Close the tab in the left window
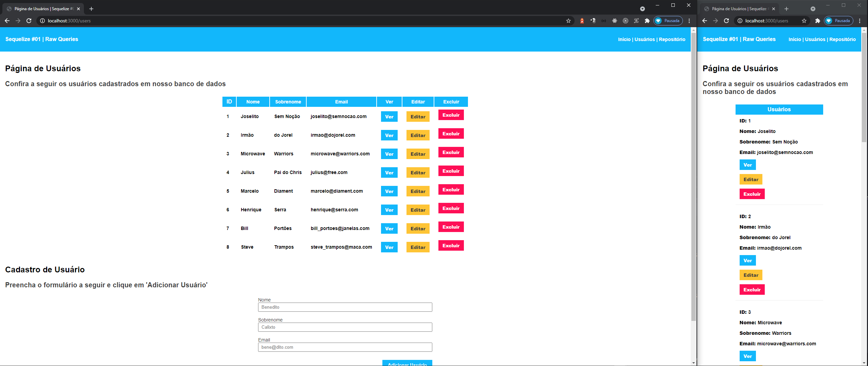Viewport: 868px width, 366px height. pos(78,9)
